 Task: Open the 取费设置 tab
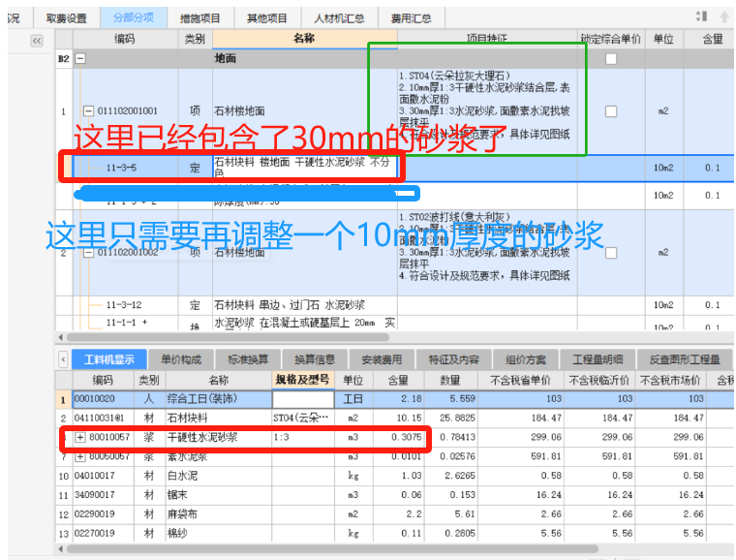pos(67,18)
